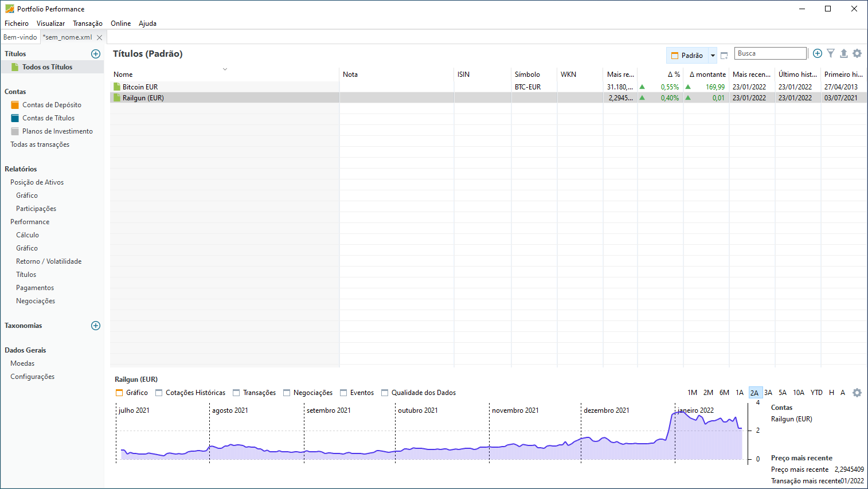The image size is (868, 489).
Task: Open chart settings gear icon
Action: 857,393
